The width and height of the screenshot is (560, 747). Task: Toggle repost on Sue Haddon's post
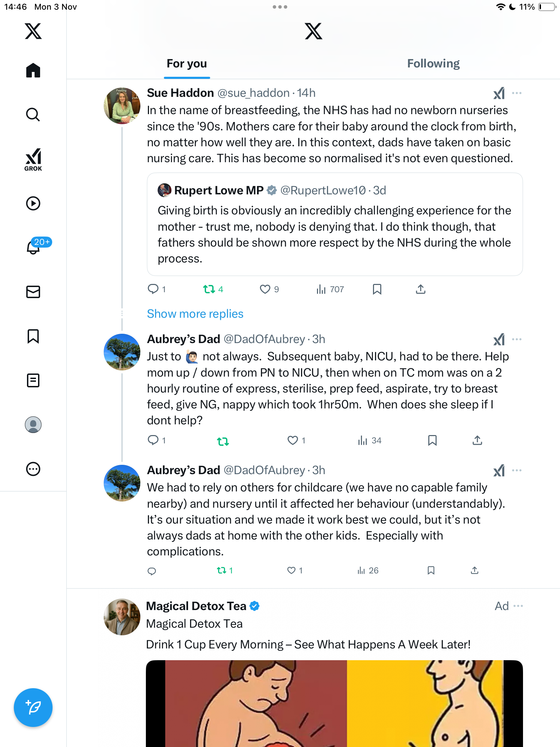coord(209,289)
